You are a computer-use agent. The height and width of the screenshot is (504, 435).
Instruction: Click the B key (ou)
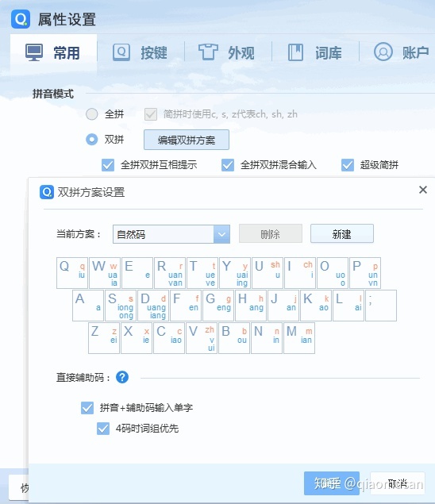[x=234, y=338]
